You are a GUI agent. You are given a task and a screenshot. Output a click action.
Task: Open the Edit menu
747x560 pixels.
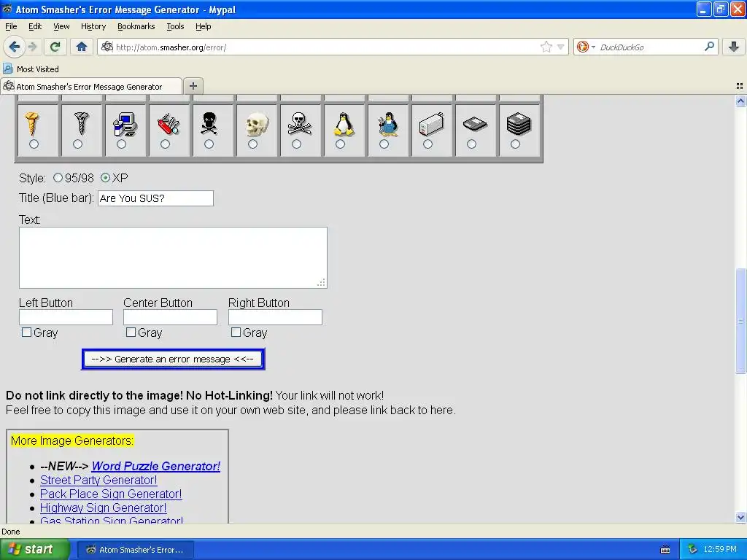(35, 26)
